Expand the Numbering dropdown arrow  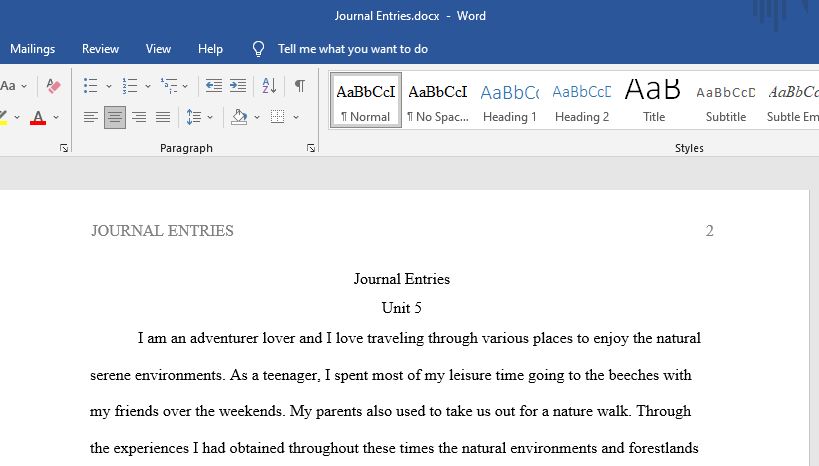tap(148, 86)
